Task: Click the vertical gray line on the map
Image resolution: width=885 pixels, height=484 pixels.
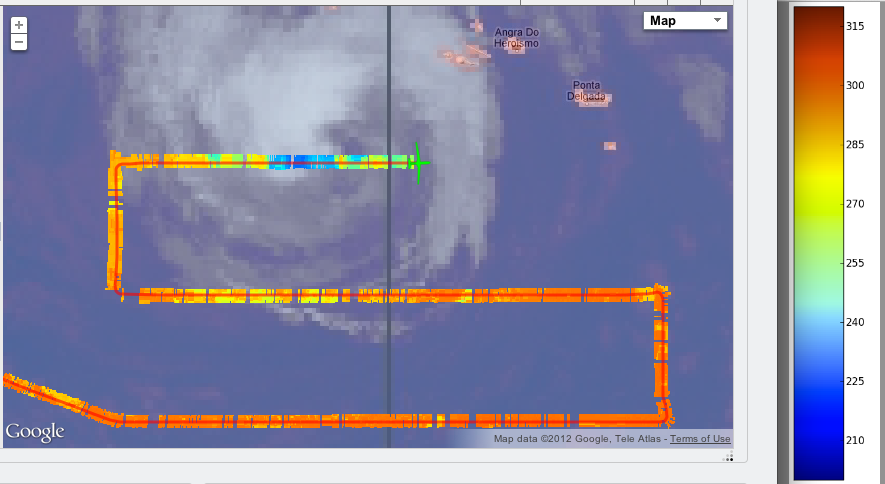Action: 388,250
